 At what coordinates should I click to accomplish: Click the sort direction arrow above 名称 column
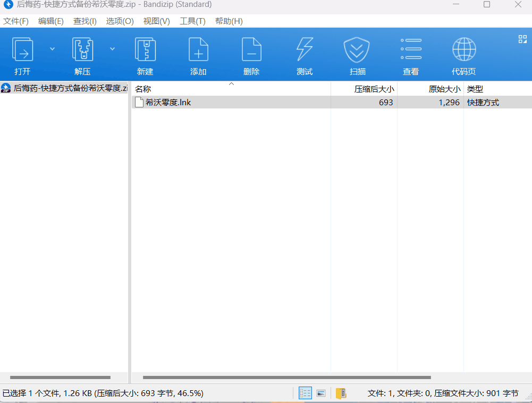(231, 84)
